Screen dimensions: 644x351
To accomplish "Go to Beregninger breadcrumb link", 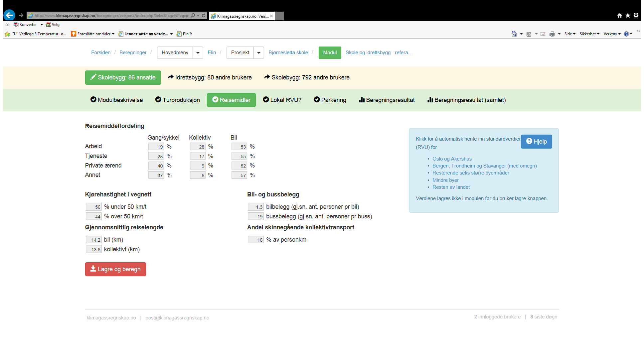I will click(133, 53).
